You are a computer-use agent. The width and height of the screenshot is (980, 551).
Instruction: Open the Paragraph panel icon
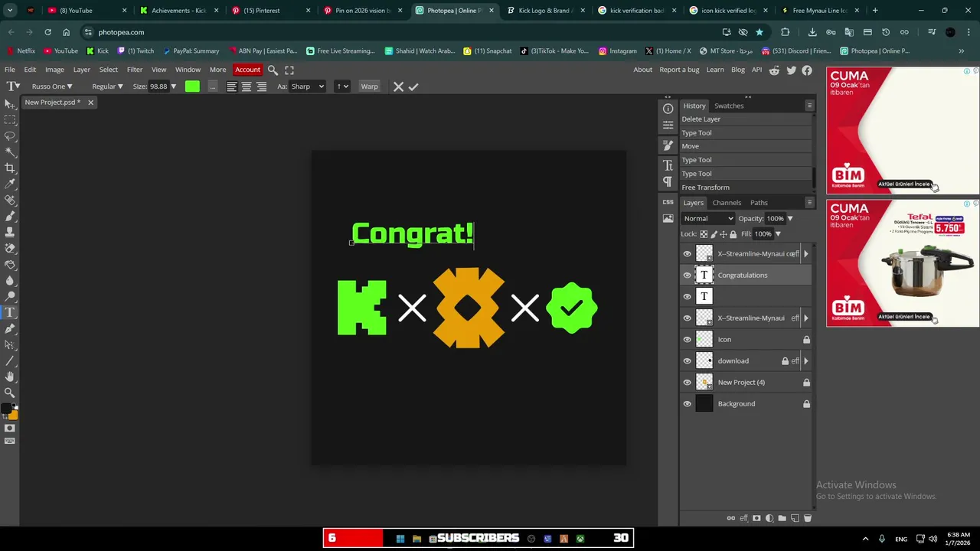pyautogui.click(x=668, y=181)
